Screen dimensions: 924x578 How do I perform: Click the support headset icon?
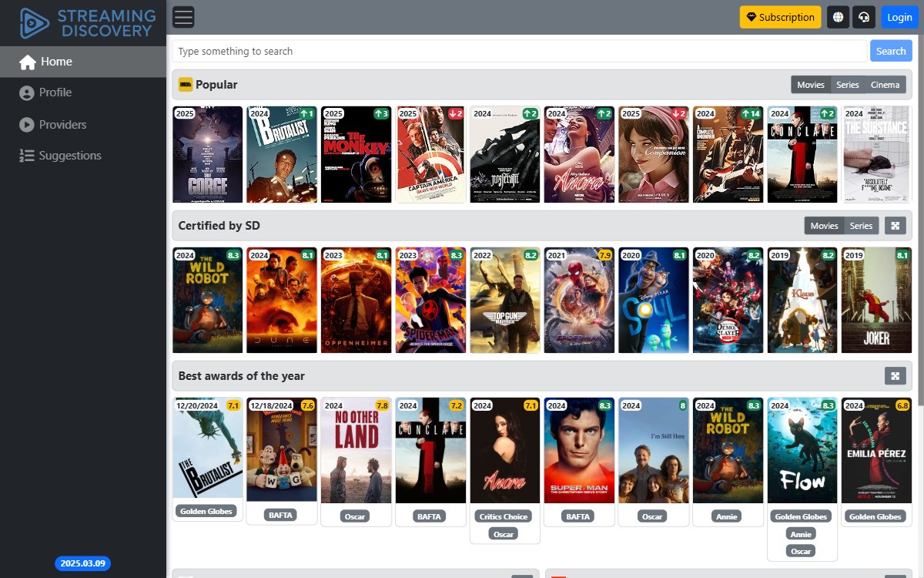(x=864, y=17)
